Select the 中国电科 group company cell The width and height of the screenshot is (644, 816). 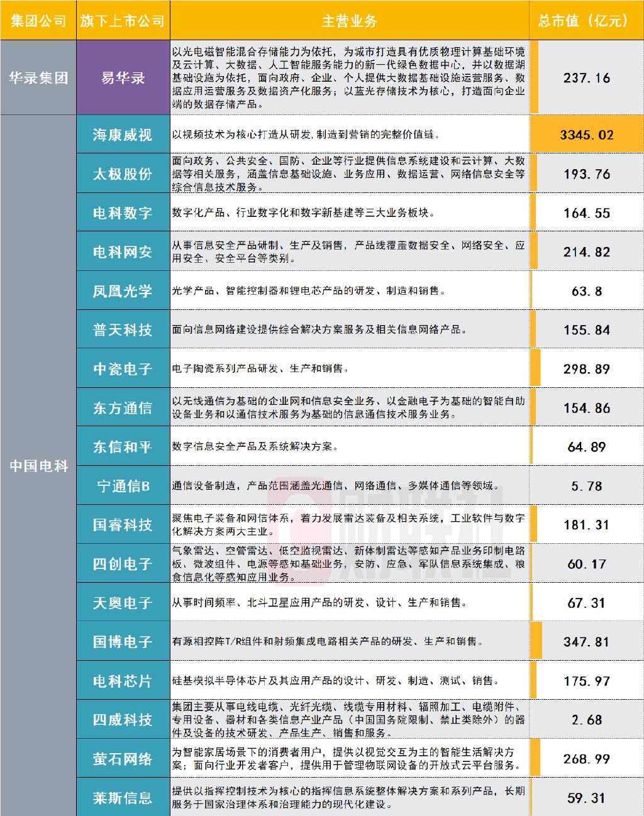(x=38, y=465)
